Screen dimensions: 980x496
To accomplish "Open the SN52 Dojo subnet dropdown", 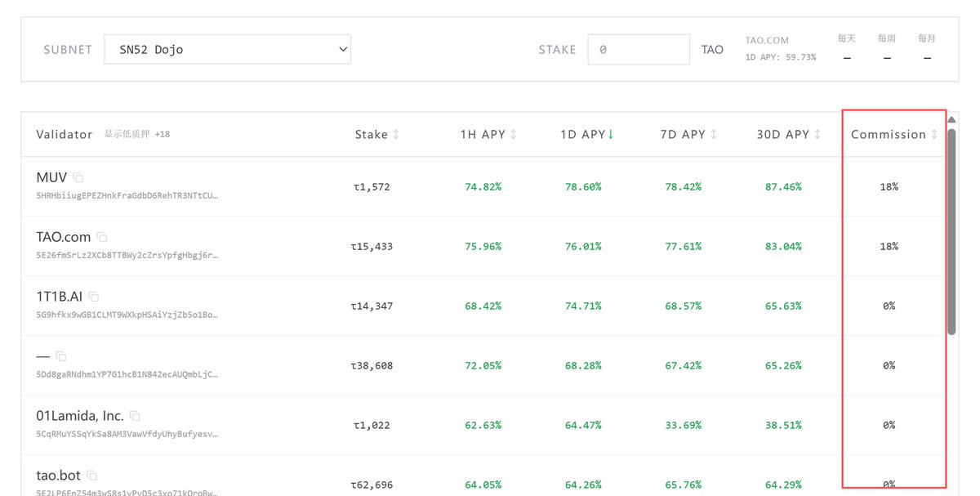I will point(228,49).
